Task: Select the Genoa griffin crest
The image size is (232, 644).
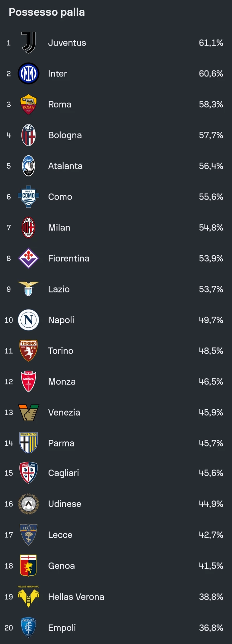Action: (x=28, y=566)
